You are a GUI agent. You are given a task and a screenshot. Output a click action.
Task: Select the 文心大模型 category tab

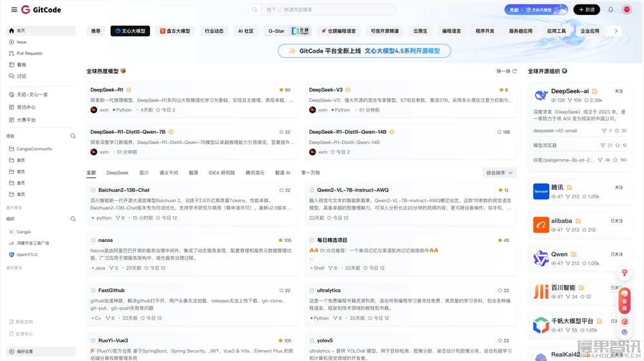click(130, 31)
